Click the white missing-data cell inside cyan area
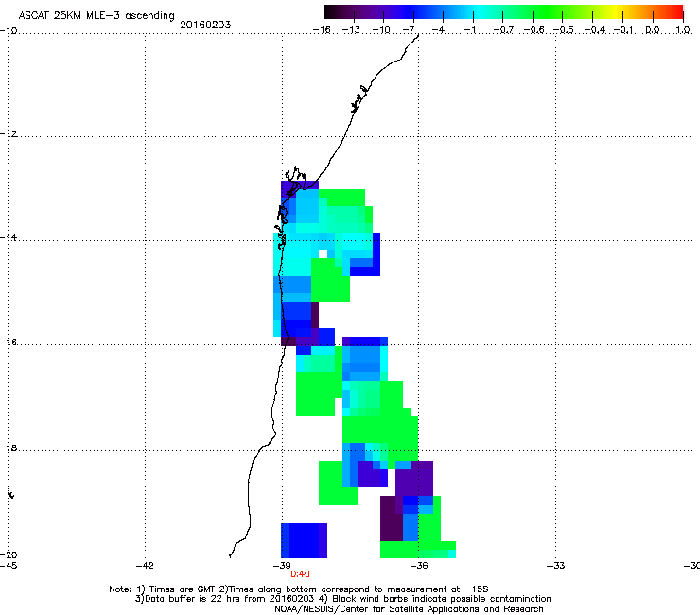 tap(323, 255)
